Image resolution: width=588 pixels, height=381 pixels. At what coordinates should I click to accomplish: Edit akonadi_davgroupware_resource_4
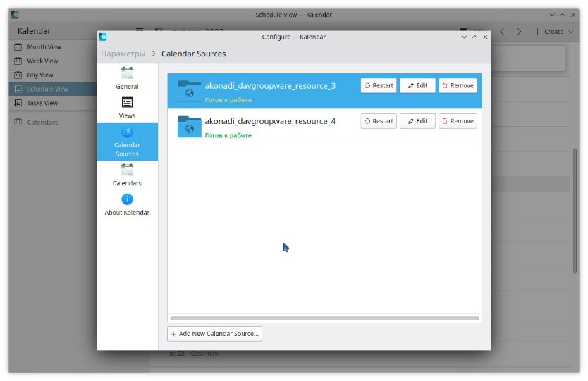point(417,121)
